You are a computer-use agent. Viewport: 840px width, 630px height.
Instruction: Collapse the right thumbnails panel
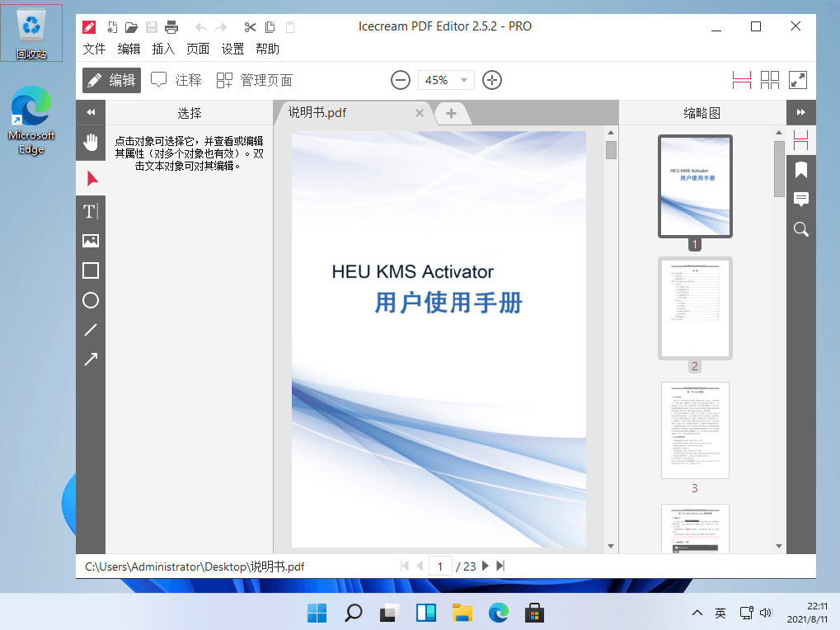click(800, 113)
